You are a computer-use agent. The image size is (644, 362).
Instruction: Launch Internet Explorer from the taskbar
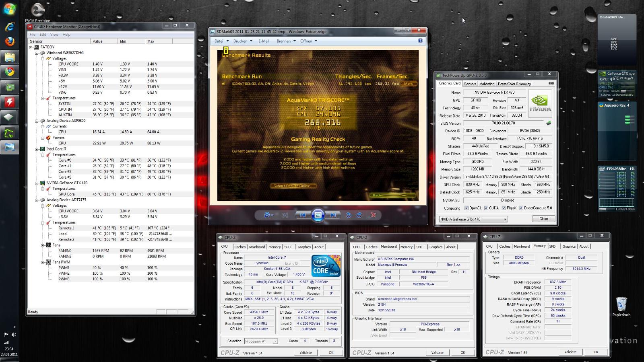(x=9, y=27)
